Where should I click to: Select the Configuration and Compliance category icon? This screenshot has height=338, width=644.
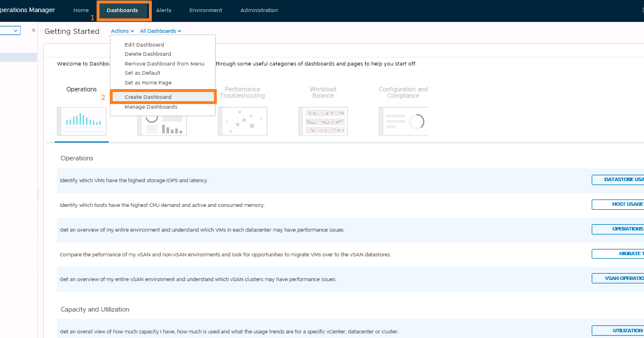(x=403, y=121)
